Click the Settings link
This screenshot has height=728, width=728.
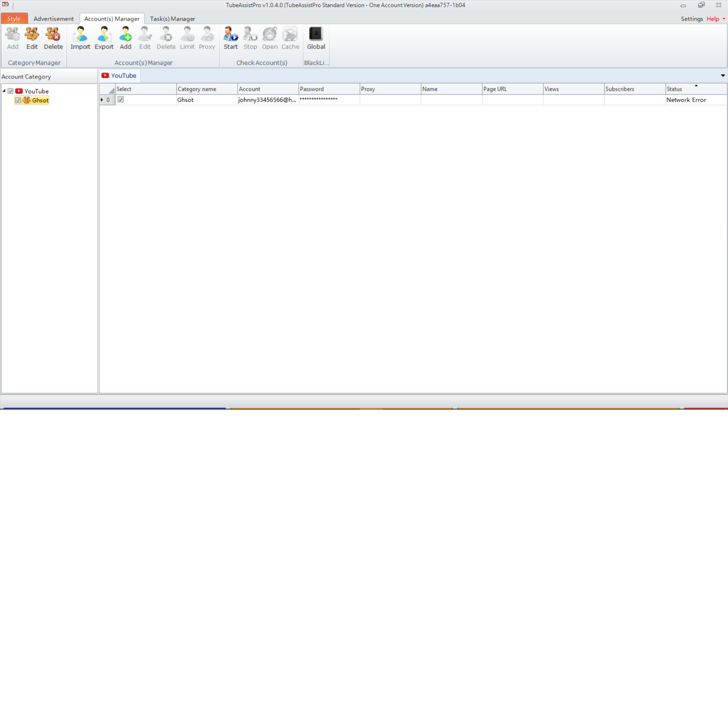click(x=692, y=19)
